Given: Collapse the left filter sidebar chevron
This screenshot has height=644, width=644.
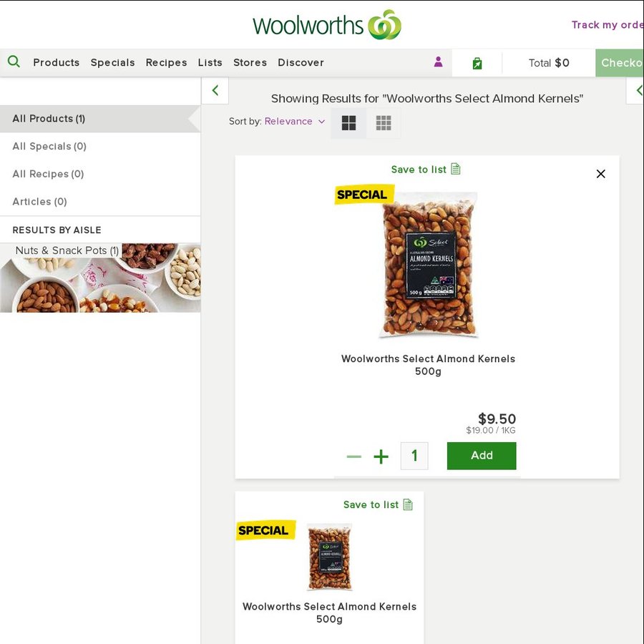Looking at the screenshot, I should [x=215, y=90].
